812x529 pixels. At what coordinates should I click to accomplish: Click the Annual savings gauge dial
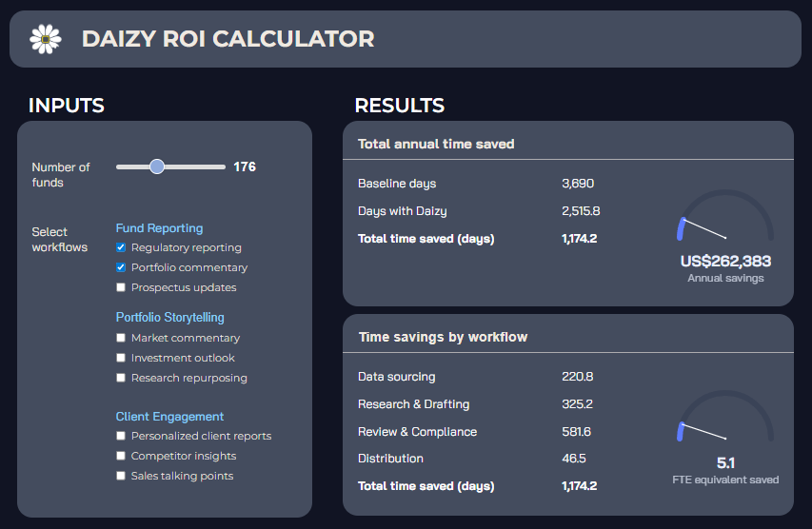(725, 216)
